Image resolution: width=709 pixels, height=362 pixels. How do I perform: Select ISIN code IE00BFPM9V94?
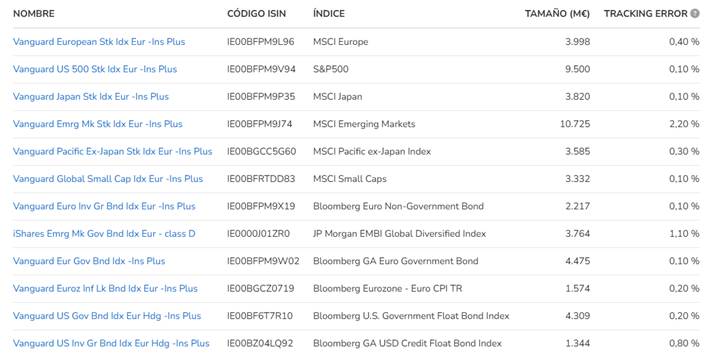[x=261, y=69]
